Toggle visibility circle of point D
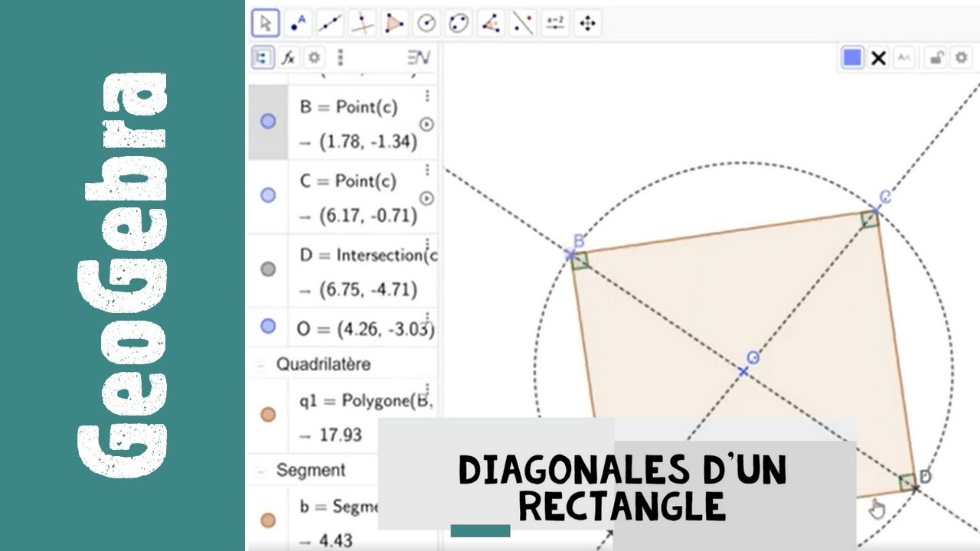 268,269
